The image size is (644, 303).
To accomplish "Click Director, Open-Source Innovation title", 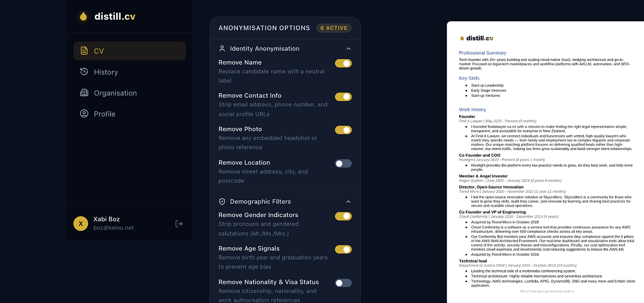I will point(491,187).
